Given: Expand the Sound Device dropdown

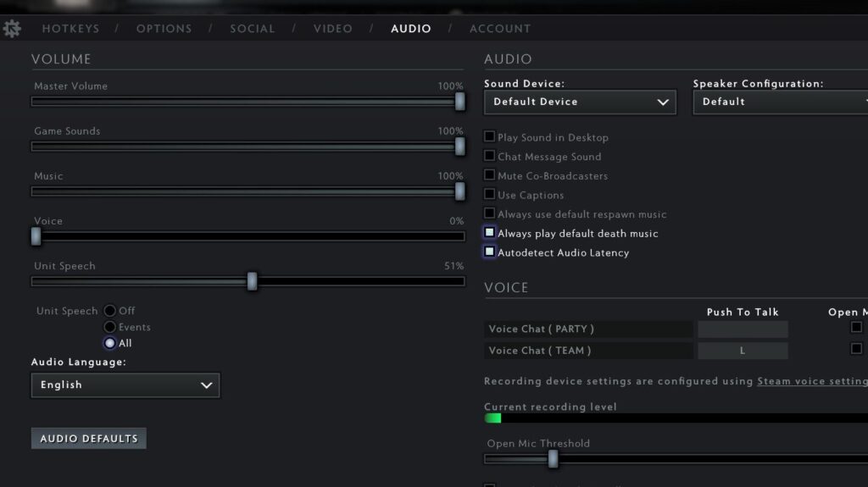Looking at the screenshot, I should 580,102.
